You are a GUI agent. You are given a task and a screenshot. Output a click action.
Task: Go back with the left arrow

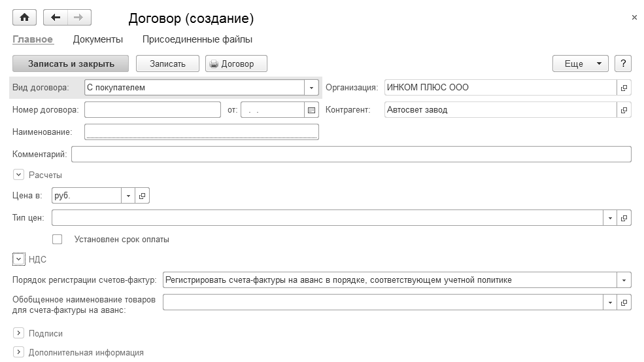pyautogui.click(x=55, y=18)
